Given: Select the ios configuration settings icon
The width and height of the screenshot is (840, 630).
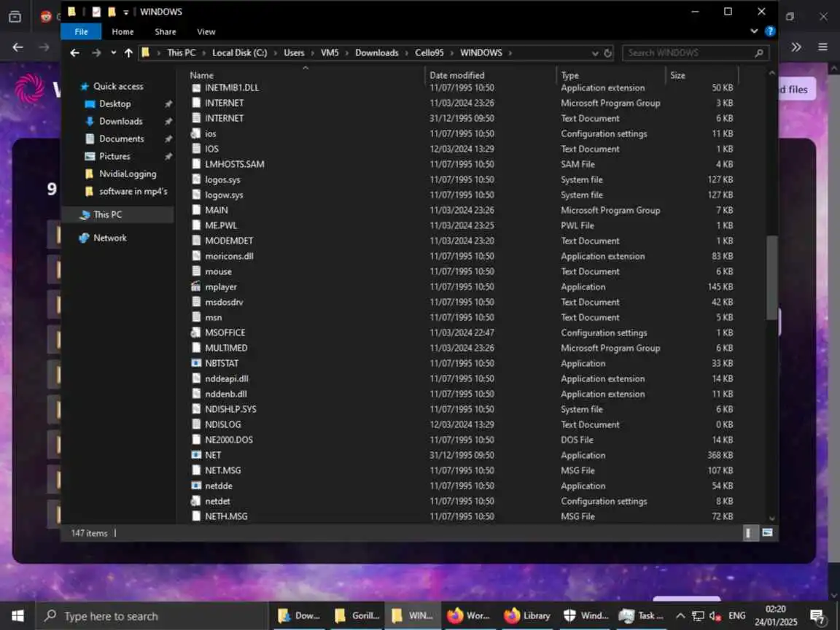Looking at the screenshot, I should tap(196, 133).
